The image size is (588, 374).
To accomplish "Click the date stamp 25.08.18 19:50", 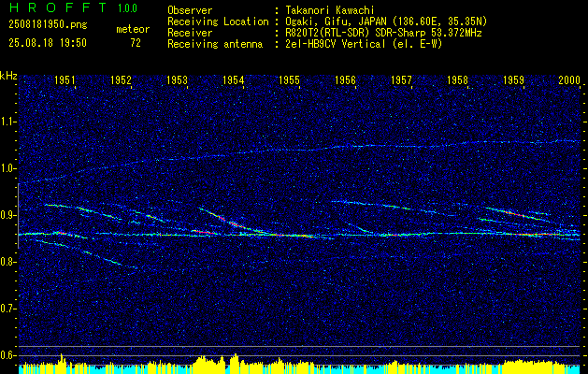I will (x=48, y=43).
